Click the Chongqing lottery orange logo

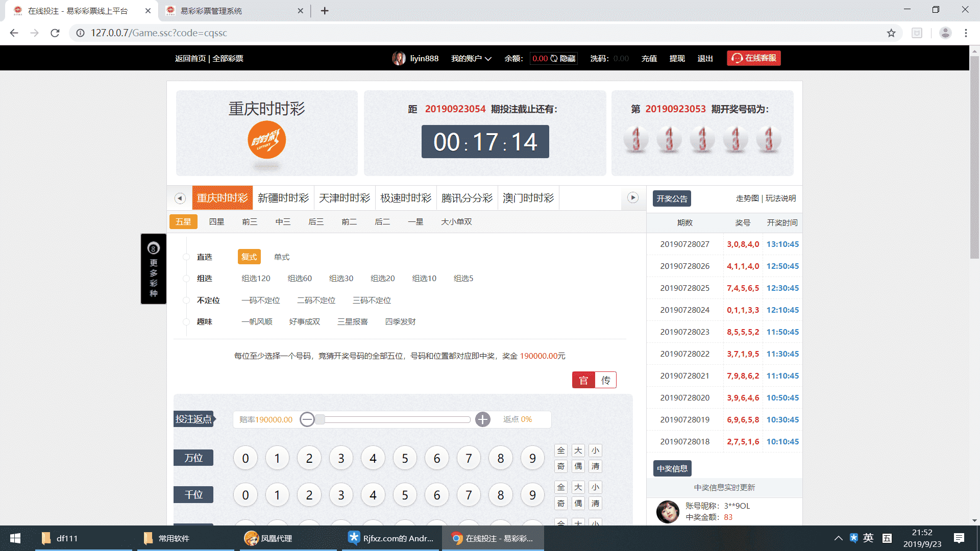[266, 140]
